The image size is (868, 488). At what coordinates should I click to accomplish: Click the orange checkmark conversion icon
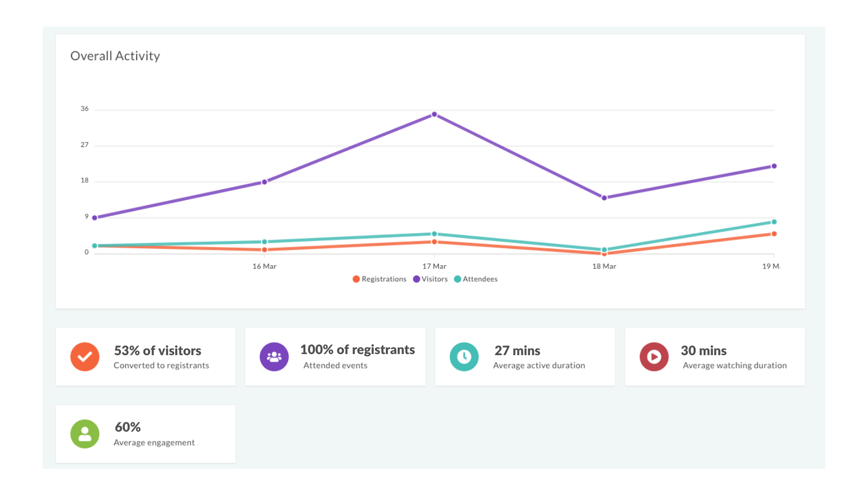84,357
